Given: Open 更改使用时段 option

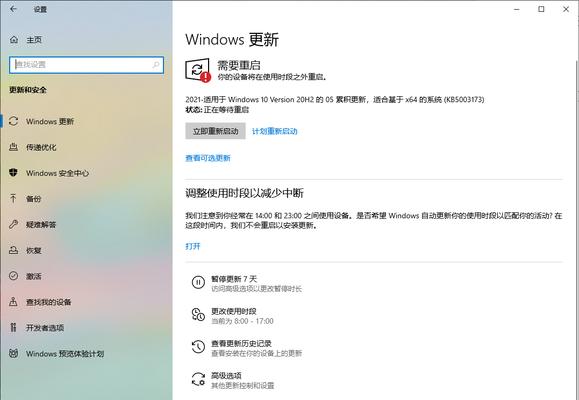Looking at the screenshot, I should pos(233,315).
